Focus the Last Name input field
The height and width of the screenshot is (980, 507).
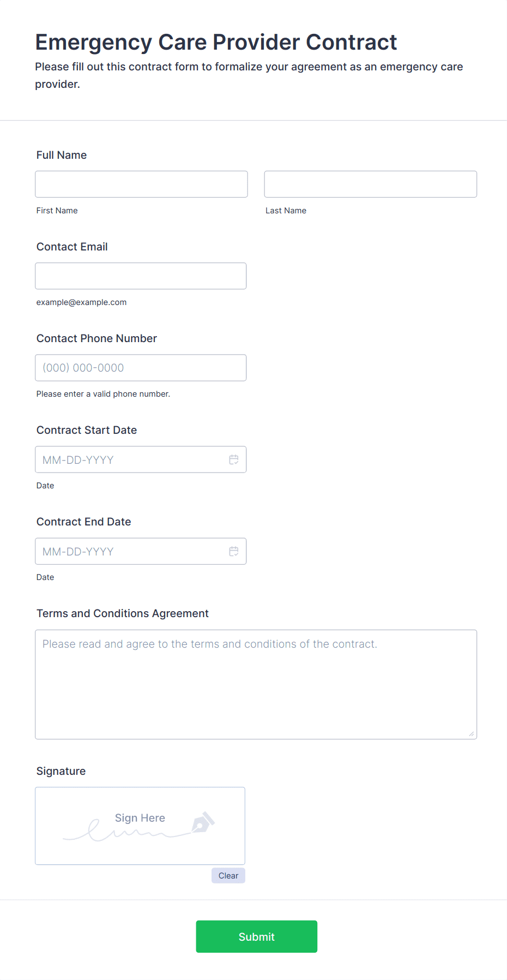[x=370, y=184]
